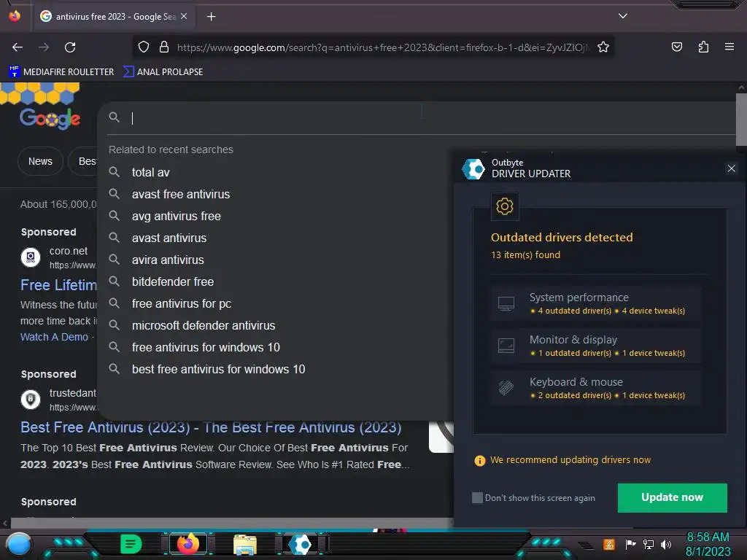Click the '13 item(s) found' text
Viewport: 747px width, 560px height.
[526, 254]
